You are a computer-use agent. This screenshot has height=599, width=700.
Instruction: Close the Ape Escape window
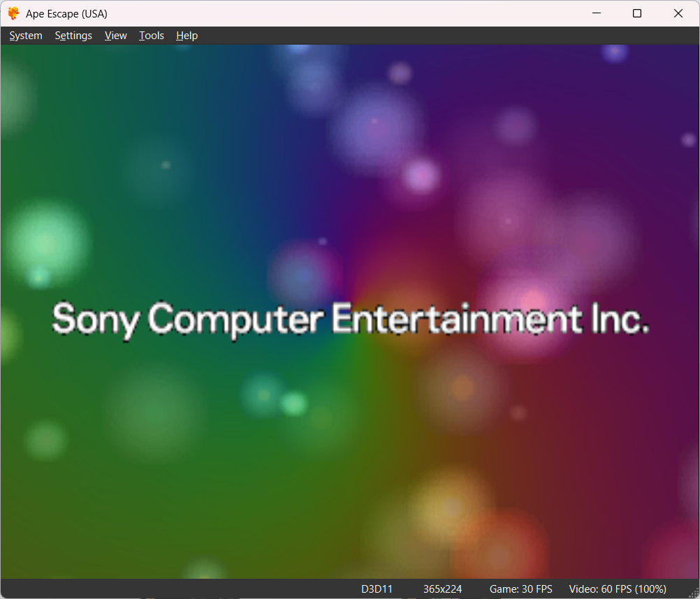[x=678, y=13]
